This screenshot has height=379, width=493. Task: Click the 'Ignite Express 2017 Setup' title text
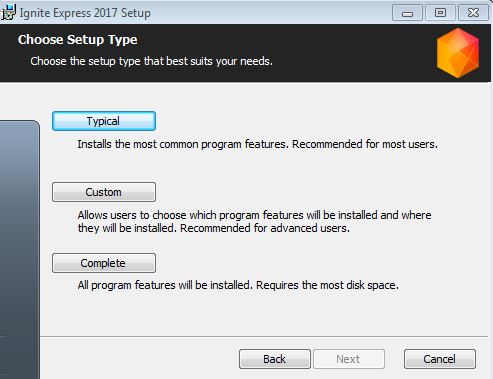[x=85, y=13]
